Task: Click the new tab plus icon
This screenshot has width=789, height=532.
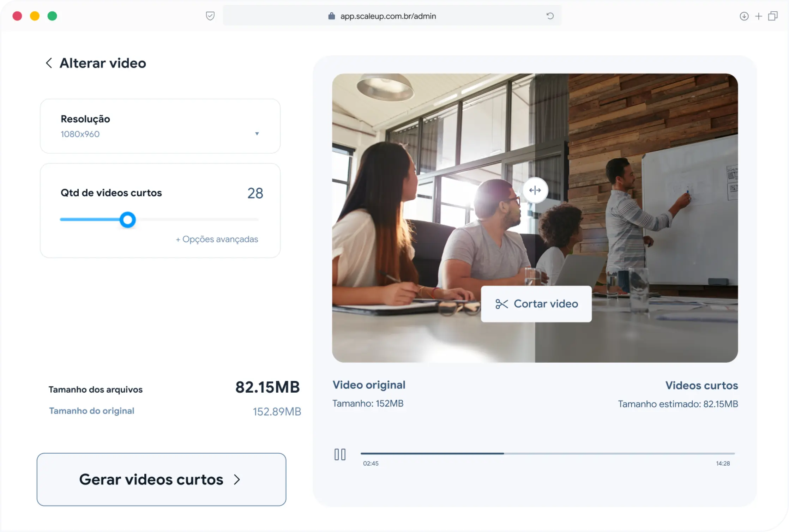Action: (x=758, y=16)
